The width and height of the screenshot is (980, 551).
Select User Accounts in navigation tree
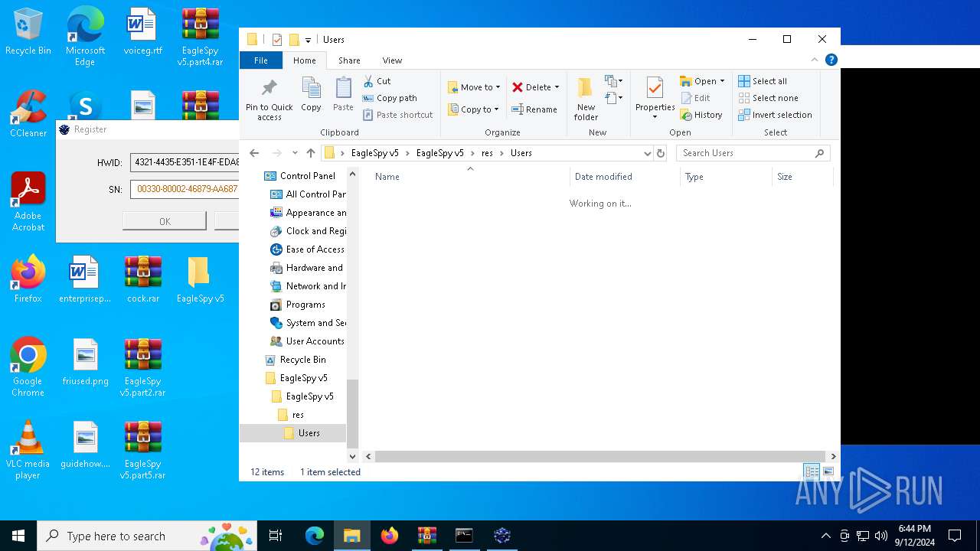point(308,341)
